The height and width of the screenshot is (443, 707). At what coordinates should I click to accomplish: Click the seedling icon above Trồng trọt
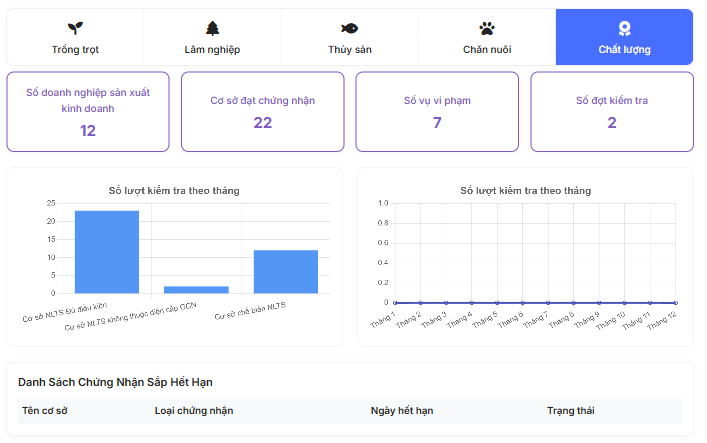75,28
